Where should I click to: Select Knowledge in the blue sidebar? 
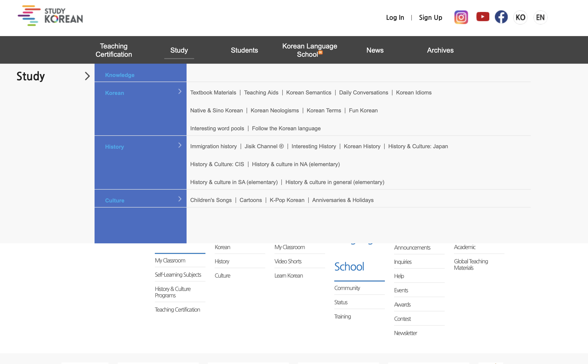120,75
